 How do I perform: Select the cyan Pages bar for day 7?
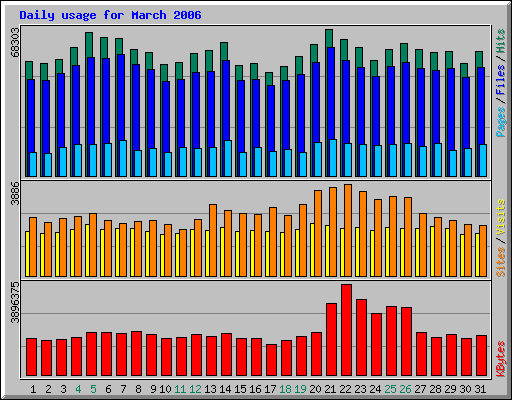pos(123,158)
